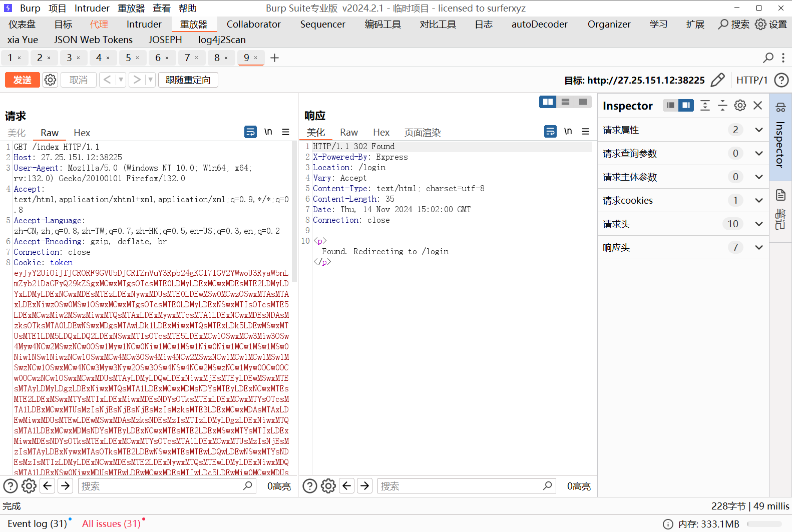This screenshot has height=532, width=792.
Task: Go to next match in response search
Action: point(365,486)
